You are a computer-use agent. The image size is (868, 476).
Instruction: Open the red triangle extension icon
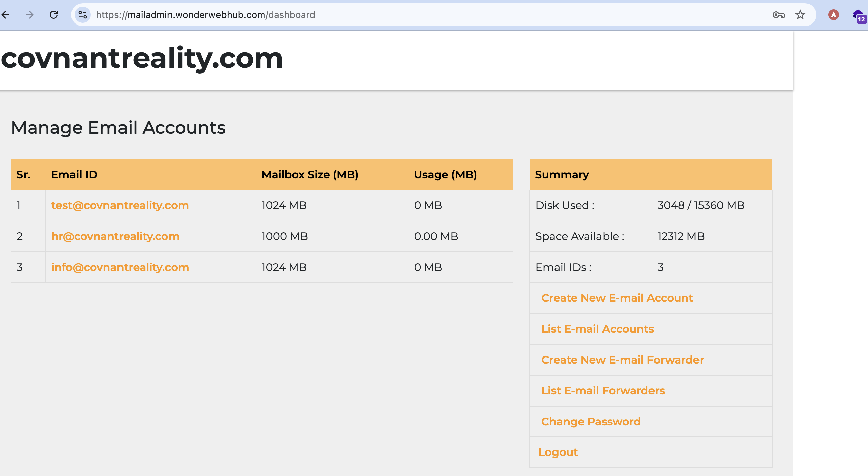pos(834,15)
